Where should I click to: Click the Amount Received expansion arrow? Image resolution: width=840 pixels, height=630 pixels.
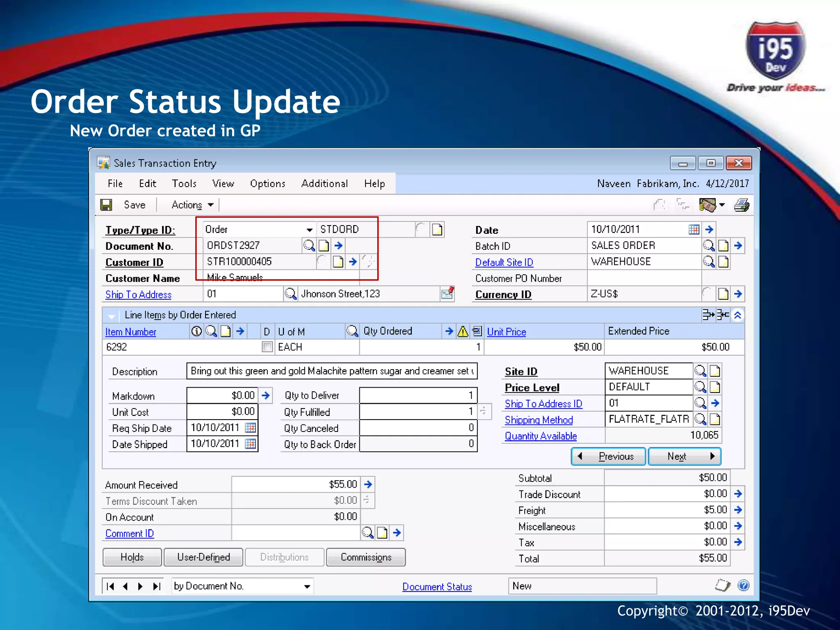pyautogui.click(x=368, y=484)
